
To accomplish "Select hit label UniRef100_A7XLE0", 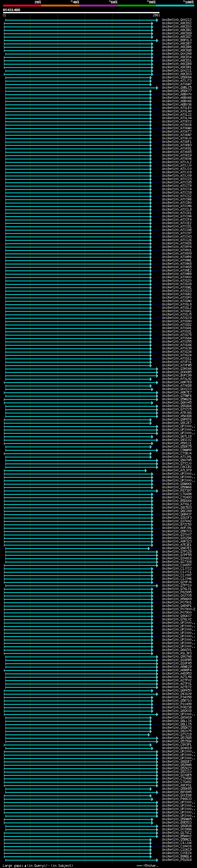I will click(x=177, y=108).
